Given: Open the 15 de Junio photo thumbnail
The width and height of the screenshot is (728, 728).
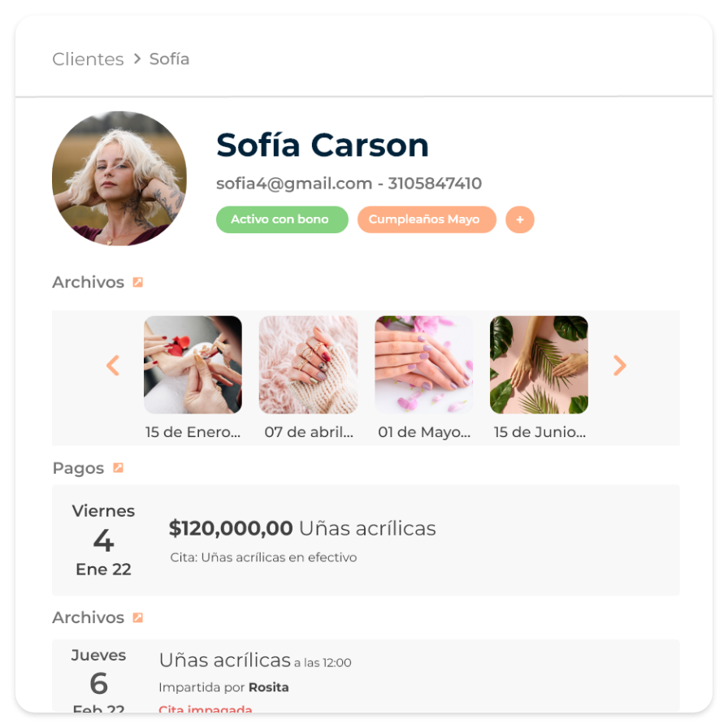Looking at the screenshot, I should pos(539,365).
